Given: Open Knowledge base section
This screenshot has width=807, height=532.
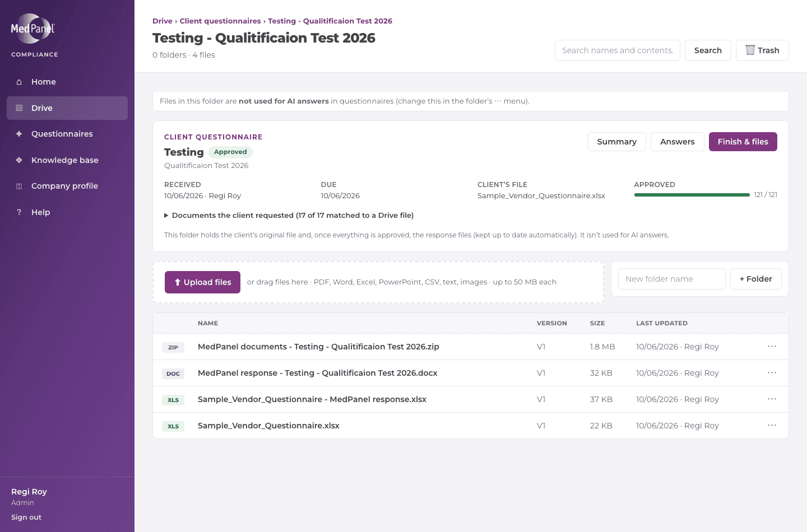Looking at the screenshot, I should click(67, 160).
